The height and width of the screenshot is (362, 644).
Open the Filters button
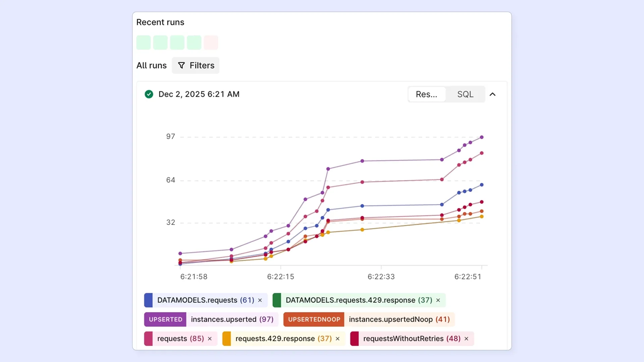click(x=196, y=65)
